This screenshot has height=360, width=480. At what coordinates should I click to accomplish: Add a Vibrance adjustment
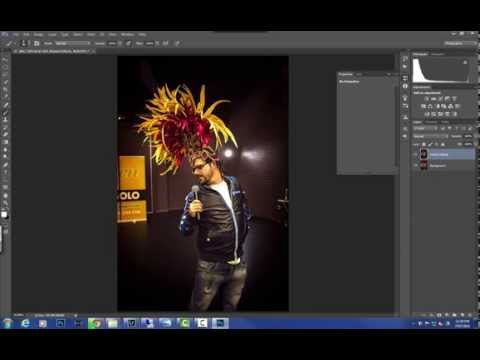click(454, 99)
